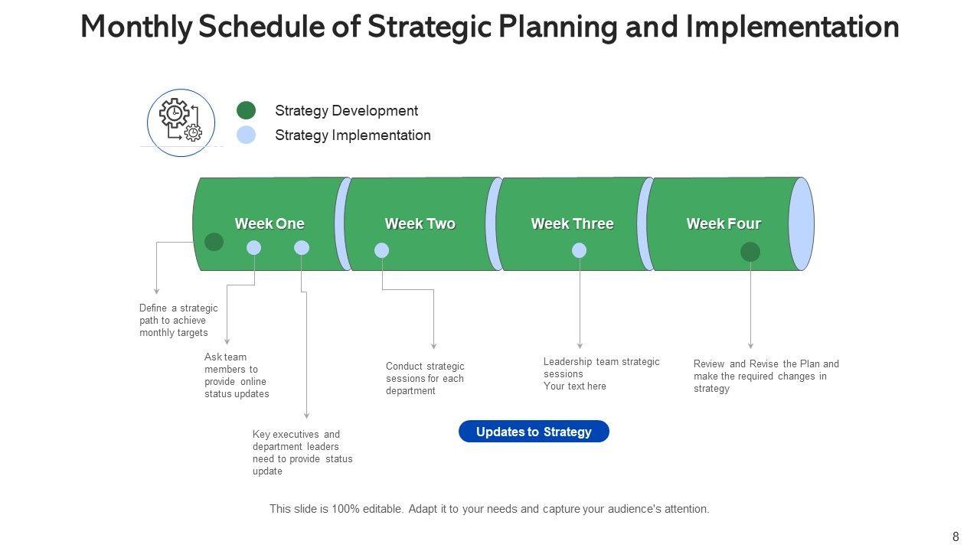Viewport: 980px width, 551px height.
Task: Select the Strategy Development legend label
Action: (346, 111)
